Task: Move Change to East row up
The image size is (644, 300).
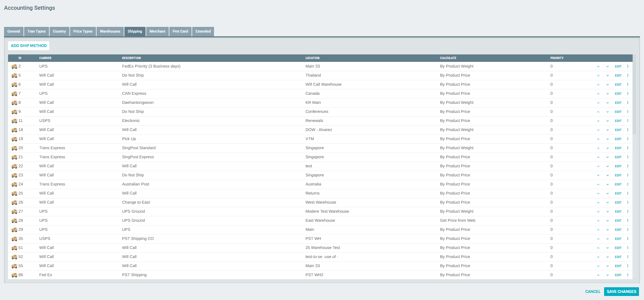Action: 598,203
